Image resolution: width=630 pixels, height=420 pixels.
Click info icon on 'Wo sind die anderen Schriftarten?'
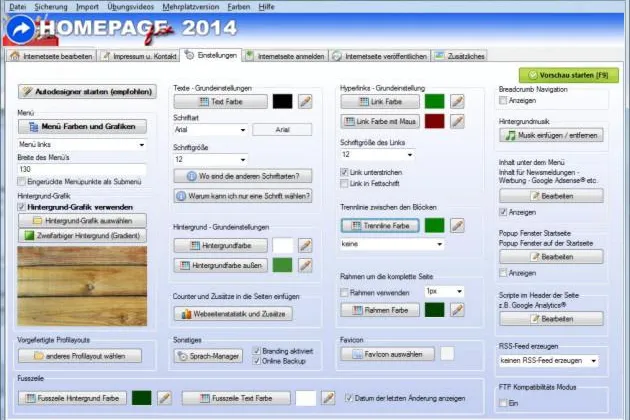click(x=192, y=176)
